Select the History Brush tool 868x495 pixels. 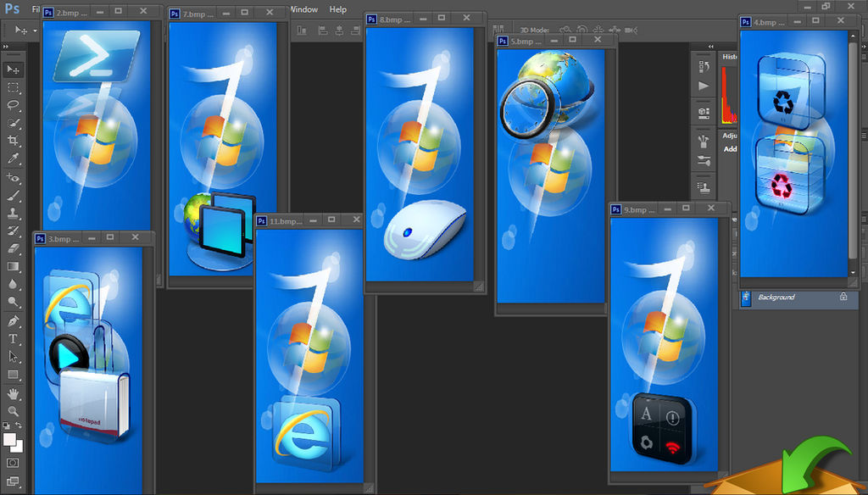(14, 231)
